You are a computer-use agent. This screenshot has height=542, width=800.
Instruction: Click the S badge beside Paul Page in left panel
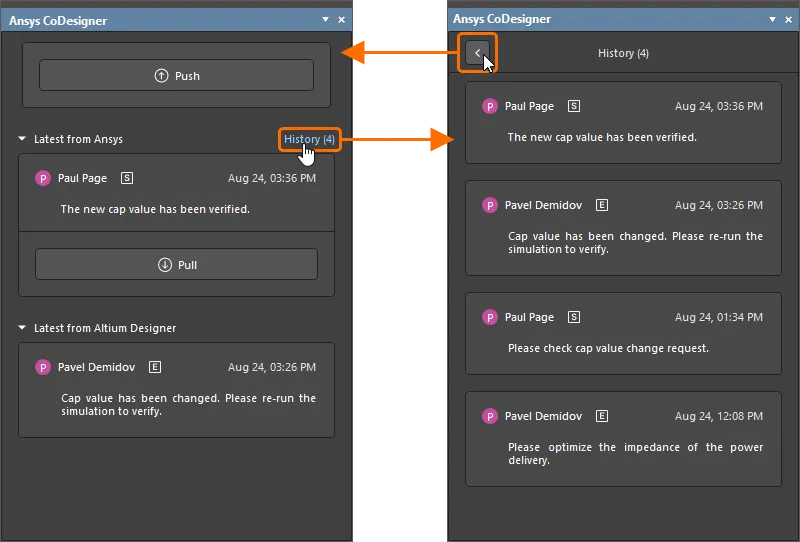pos(127,178)
